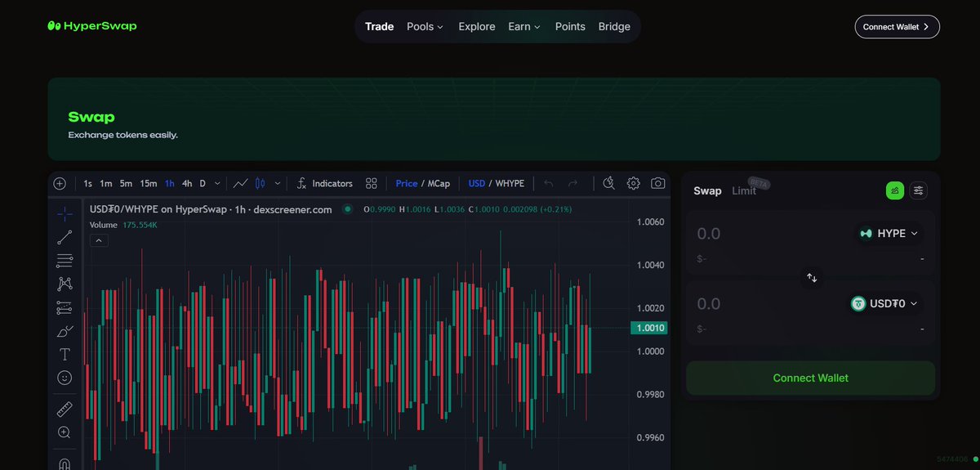
Task: Open the Indicators function icon
Action: (x=301, y=183)
